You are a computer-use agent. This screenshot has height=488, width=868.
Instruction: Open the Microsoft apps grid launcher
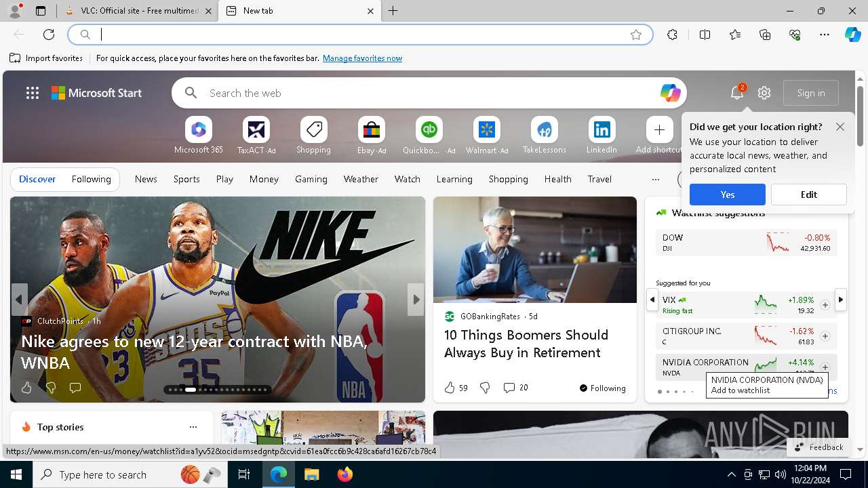[x=33, y=93]
